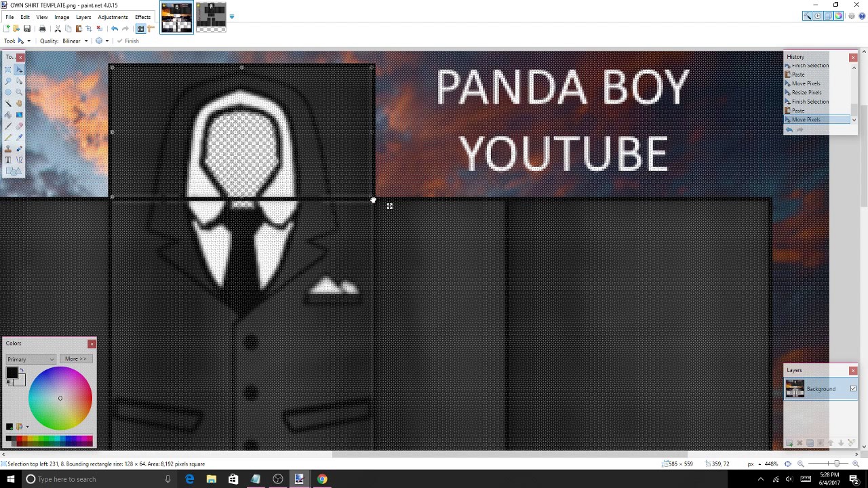Screen dimensions: 868x488
Task: Click the Print toolbar icon
Action: 42,28
